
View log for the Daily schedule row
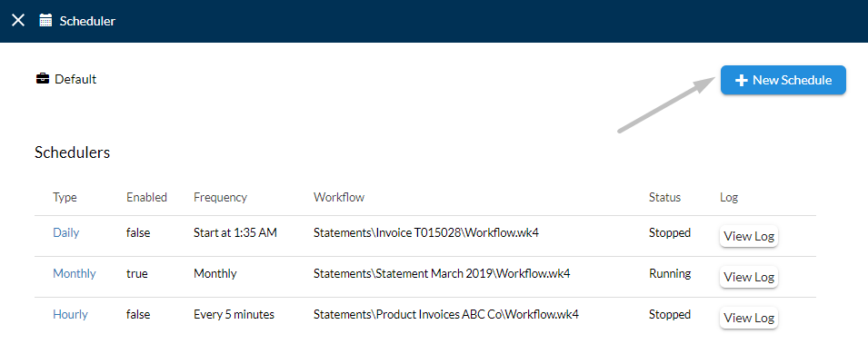[748, 236]
